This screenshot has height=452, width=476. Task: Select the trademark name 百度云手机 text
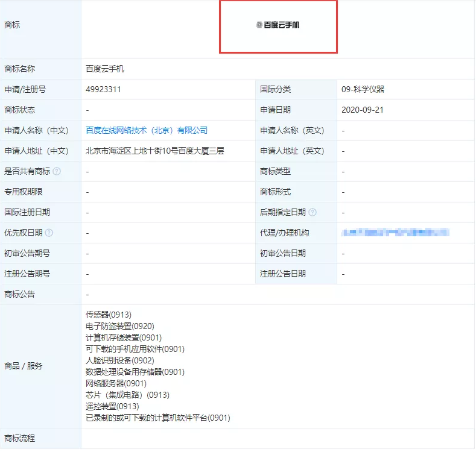tap(105, 69)
